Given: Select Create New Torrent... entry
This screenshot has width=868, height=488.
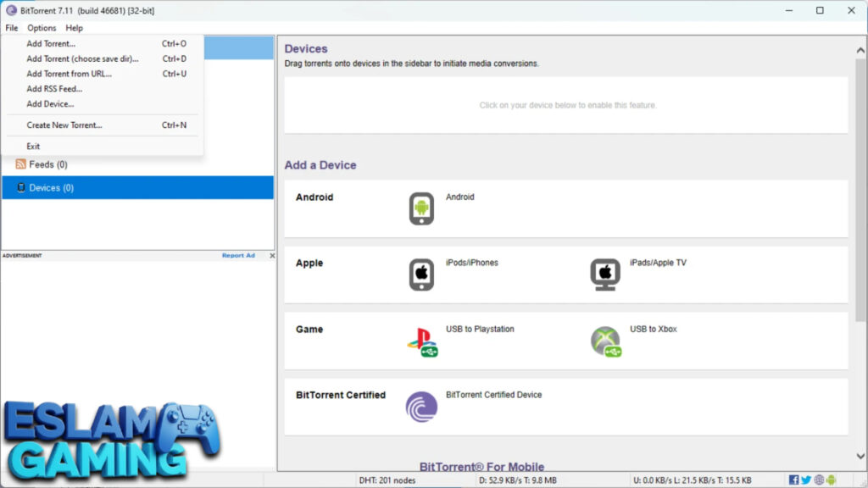Looking at the screenshot, I should point(104,125).
